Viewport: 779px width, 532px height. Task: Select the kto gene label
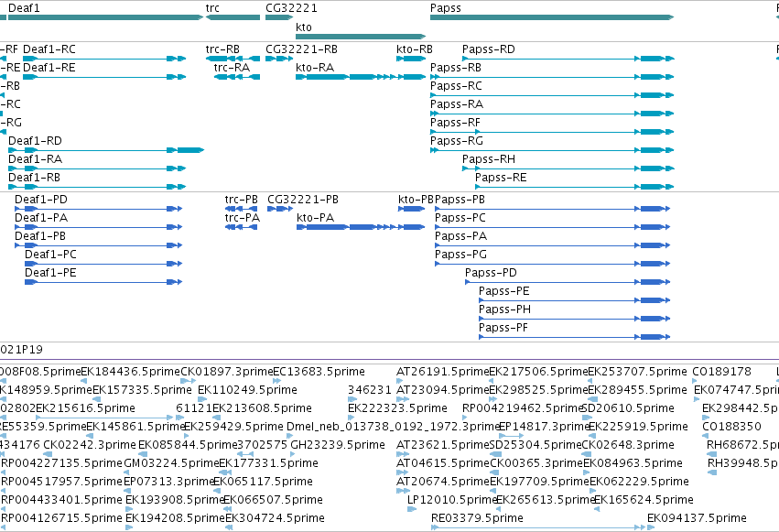click(x=304, y=27)
